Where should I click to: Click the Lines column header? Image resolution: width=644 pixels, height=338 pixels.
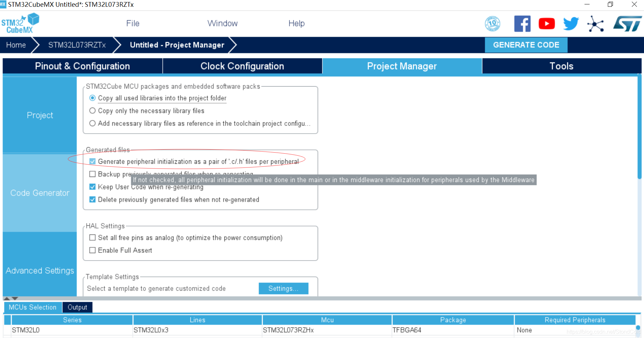tap(197, 320)
